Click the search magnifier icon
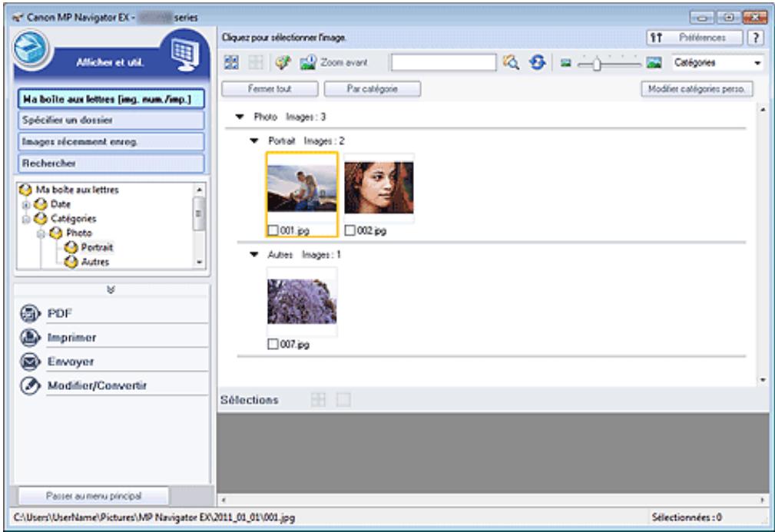The height and width of the screenshot is (532, 775). 511,62
